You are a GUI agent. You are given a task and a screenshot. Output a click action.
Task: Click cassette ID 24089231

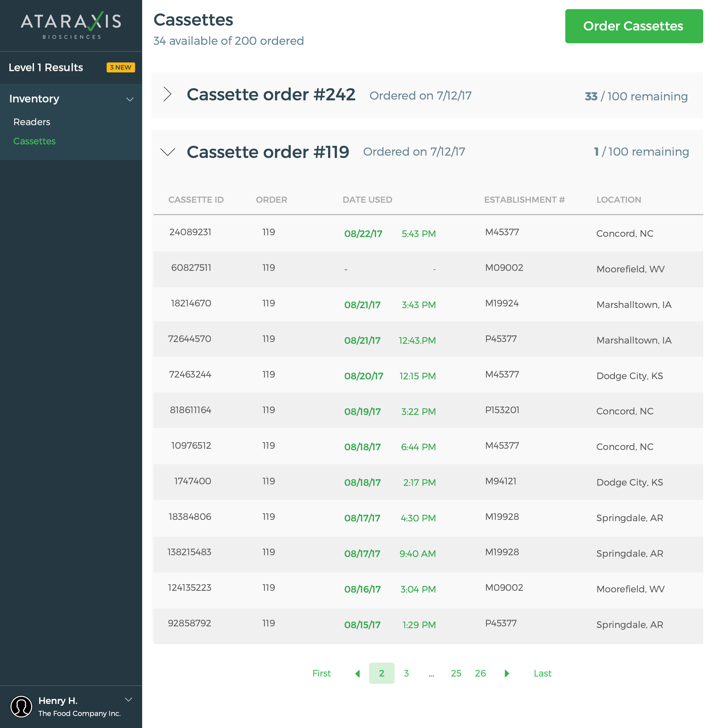(190, 232)
